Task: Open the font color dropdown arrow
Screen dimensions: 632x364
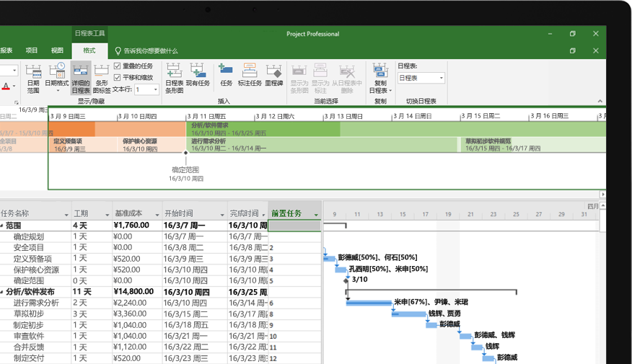Action: (14, 86)
